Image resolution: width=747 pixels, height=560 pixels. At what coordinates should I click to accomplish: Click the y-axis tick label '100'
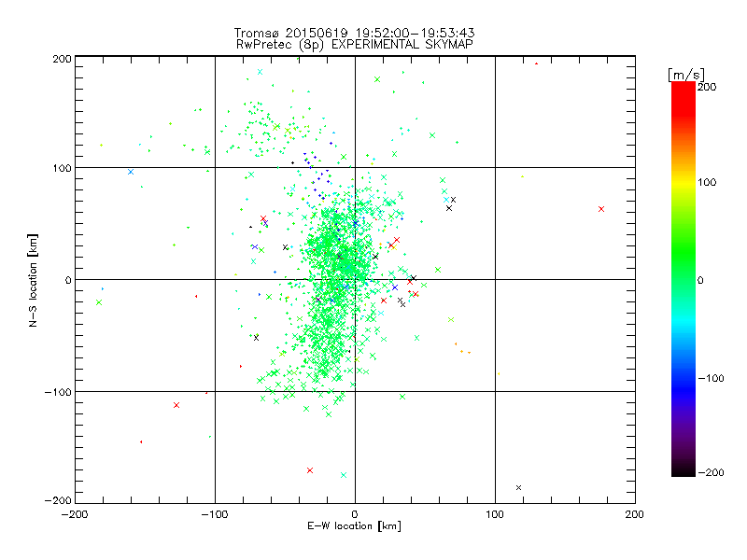(62, 168)
